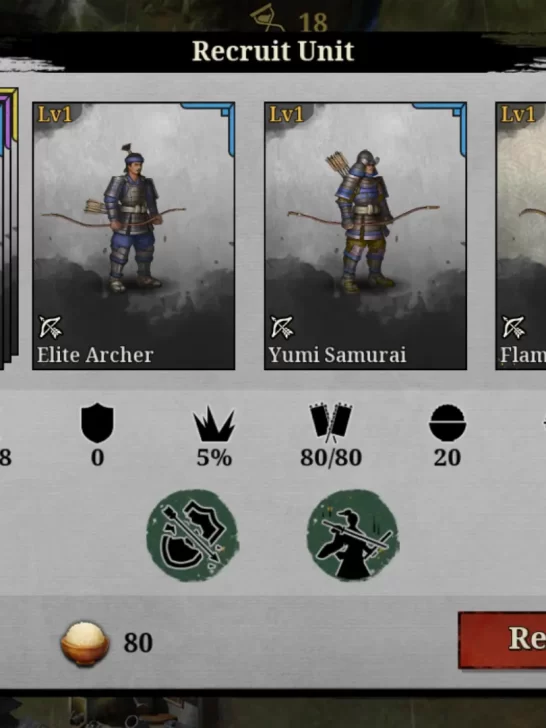The width and height of the screenshot is (546, 728).
Task: Tap the samurai sword skill icon
Action: tap(353, 535)
